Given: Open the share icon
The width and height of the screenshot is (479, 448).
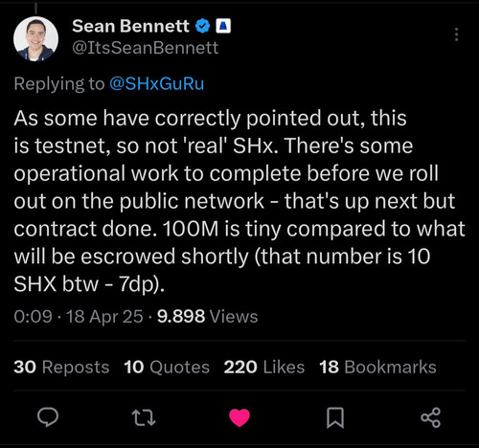Looking at the screenshot, I should (x=431, y=417).
